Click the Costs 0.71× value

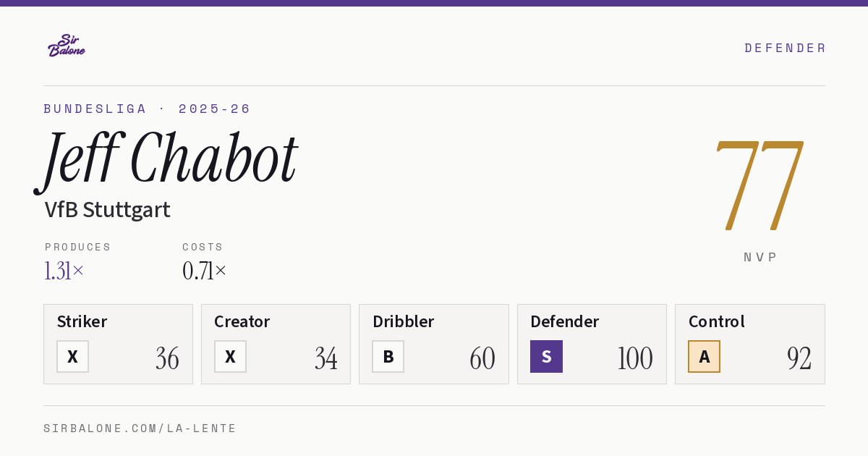pyautogui.click(x=204, y=271)
